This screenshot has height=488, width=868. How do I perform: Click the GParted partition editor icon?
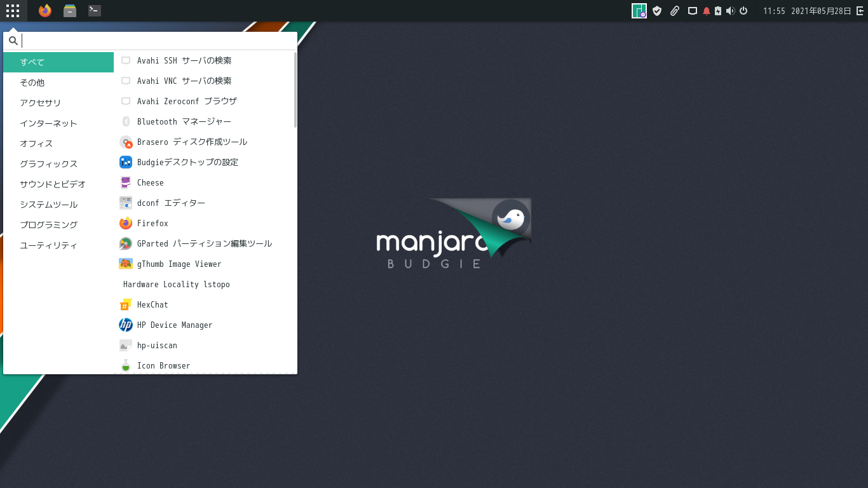[126, 243]
